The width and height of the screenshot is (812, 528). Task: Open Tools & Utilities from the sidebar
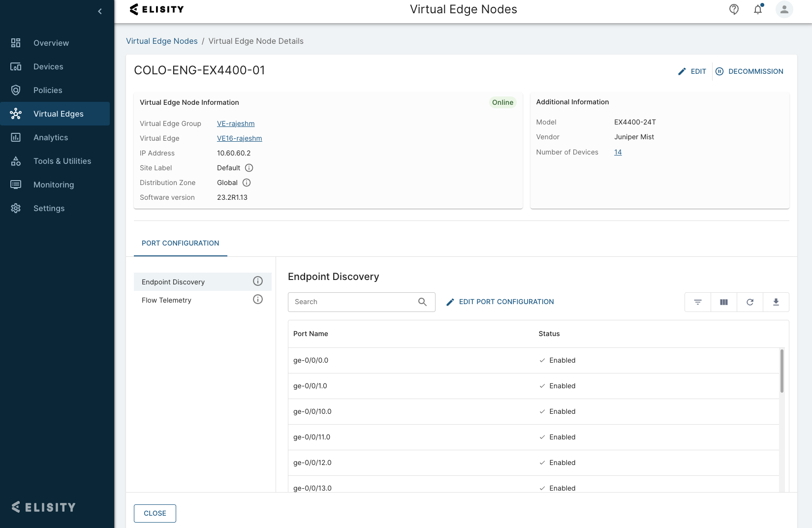point(62,161)
